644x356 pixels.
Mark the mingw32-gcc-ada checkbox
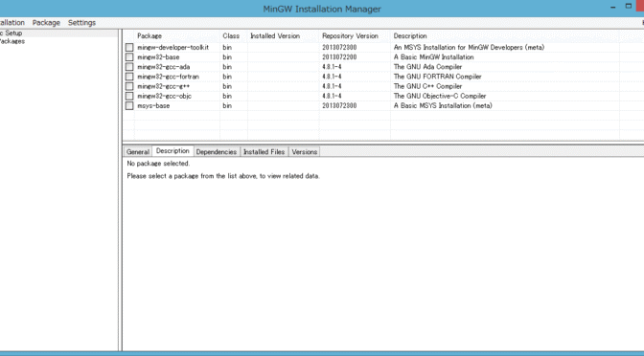pyautogui.click(x=129, y=67)
